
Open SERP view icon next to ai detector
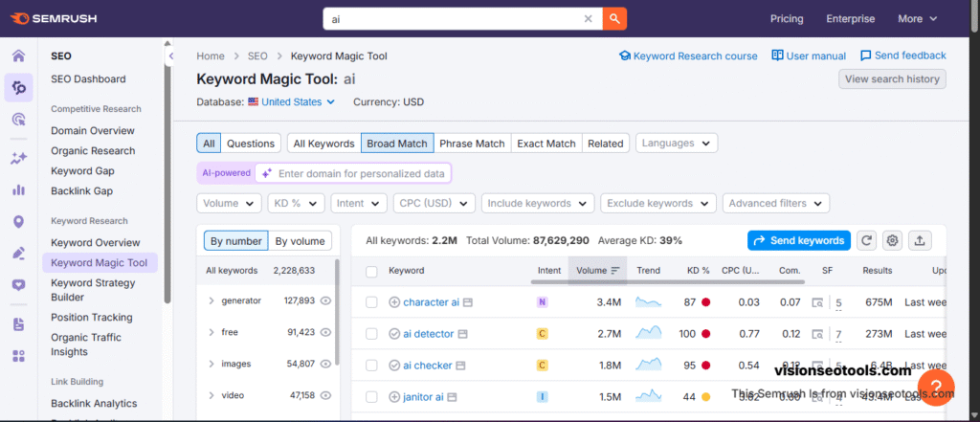coord(462,334)
